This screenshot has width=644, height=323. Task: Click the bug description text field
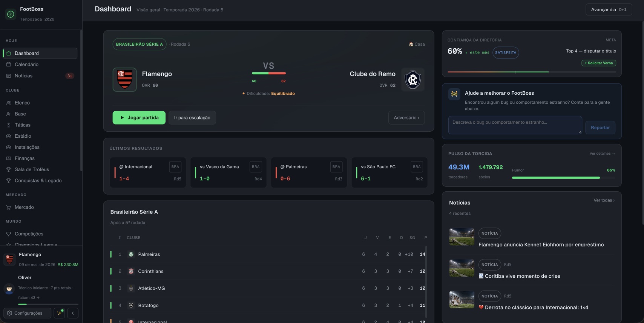pos(515,125)
